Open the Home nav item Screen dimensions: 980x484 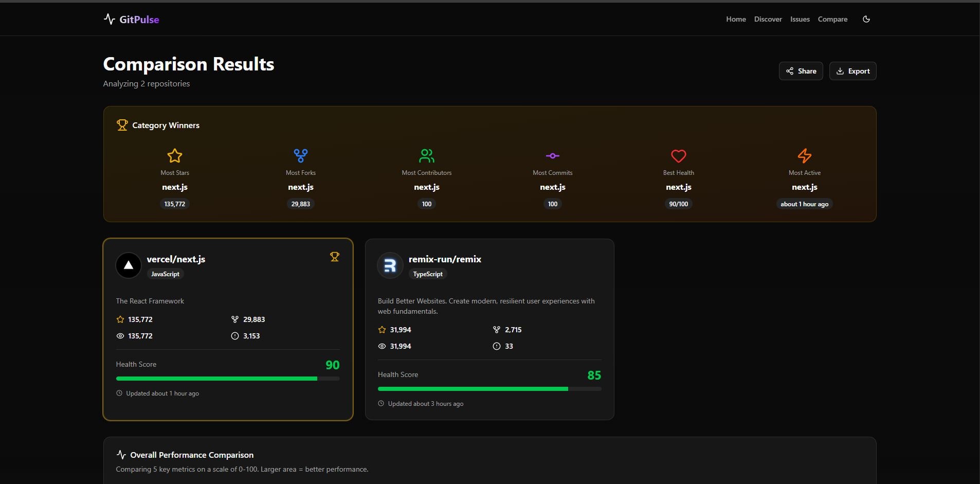point(736,19)
